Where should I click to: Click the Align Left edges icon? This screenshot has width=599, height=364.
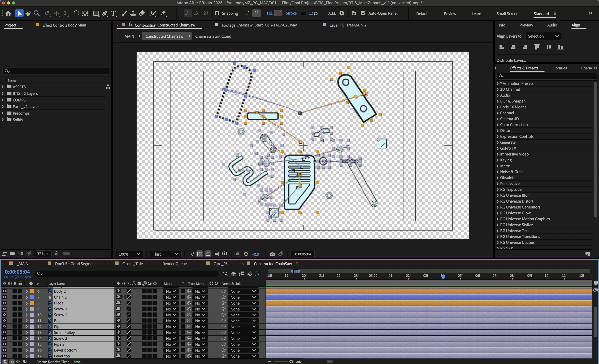[x=501, y=47]
